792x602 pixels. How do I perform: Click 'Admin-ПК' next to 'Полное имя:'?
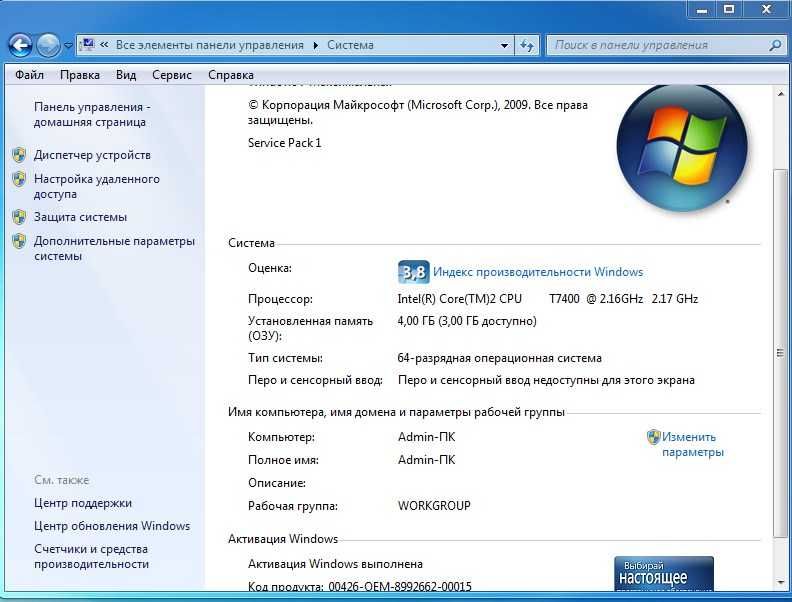426,460
